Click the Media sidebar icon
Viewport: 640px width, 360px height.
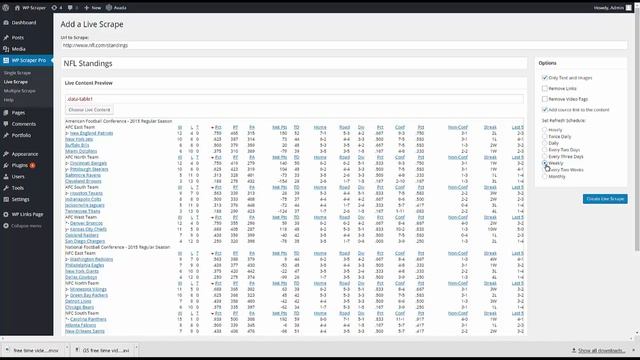[x=6, y=49]
